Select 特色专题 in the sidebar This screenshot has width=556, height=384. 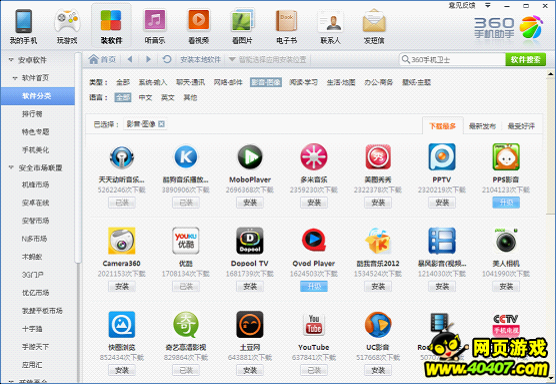click(35, 132)
